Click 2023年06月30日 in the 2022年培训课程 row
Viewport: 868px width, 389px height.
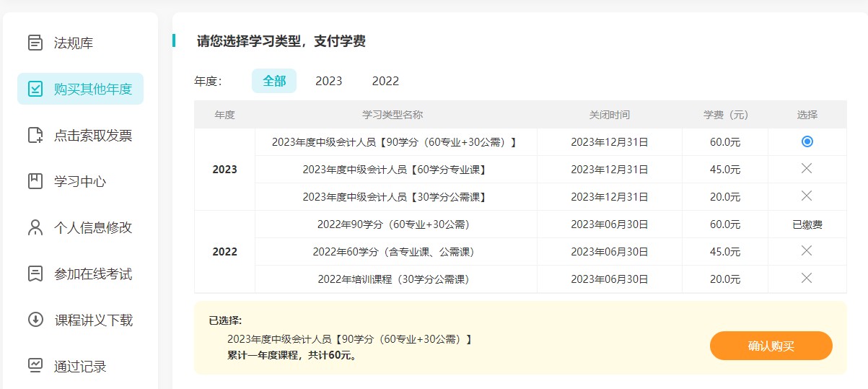click(610, 279)
